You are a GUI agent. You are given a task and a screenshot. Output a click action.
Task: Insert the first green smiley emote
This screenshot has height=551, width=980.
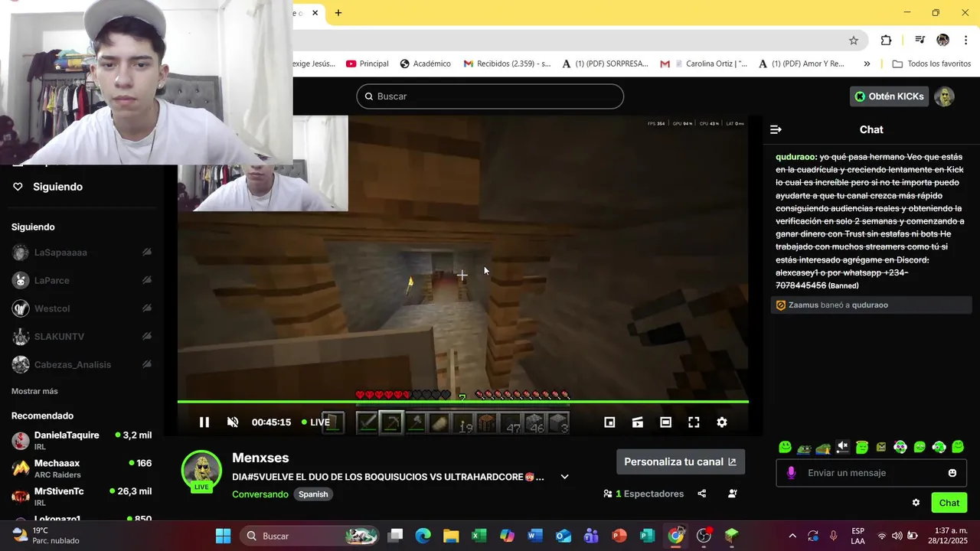click(785, 447)
